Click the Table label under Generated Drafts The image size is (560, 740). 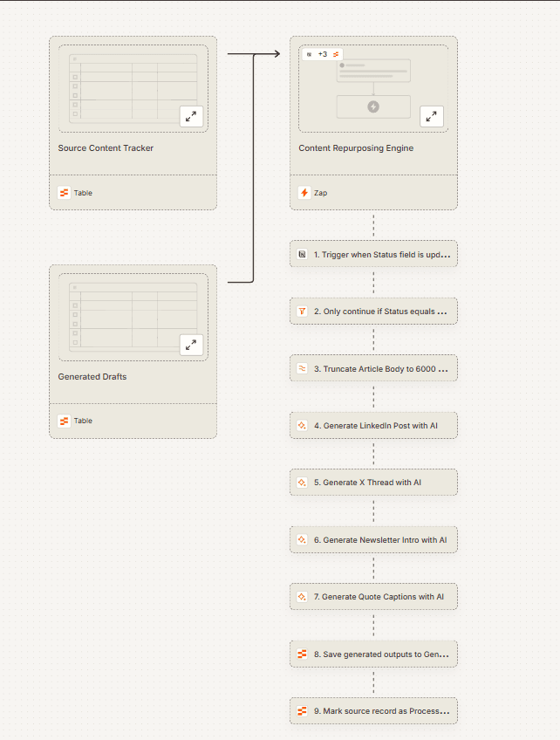pos(83,421)
